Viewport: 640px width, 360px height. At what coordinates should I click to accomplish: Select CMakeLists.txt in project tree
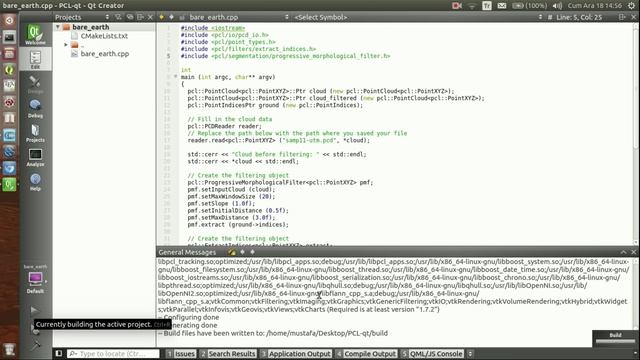[104, 36]
